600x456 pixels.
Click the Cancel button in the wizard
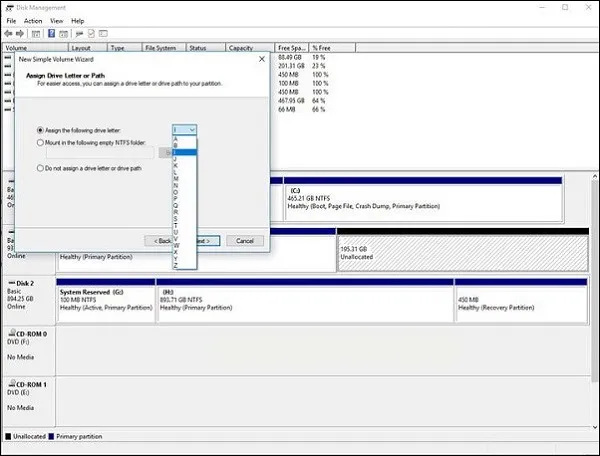click(x=245, y=241)
